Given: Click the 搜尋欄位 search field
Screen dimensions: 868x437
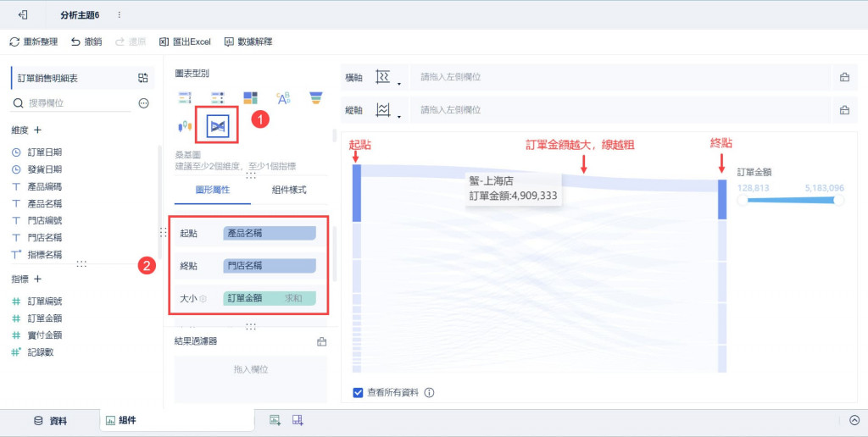Looking at the screenshot, I should coord(72,102).
